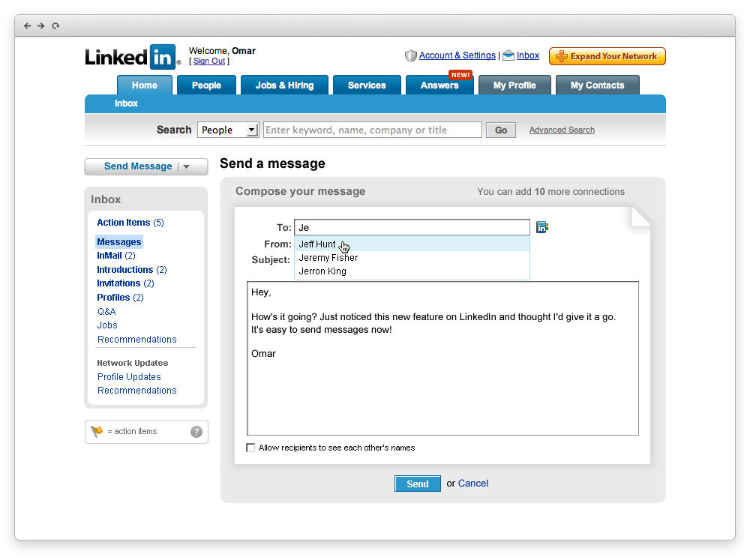Click into the To recipient field
Screen dimensions: 750x560
point(412,227)
